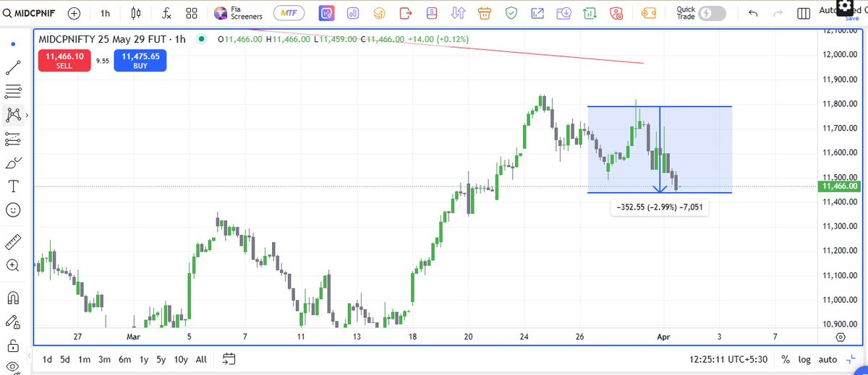
Task: Click the purple square toolbar icon
Action: 327,13
